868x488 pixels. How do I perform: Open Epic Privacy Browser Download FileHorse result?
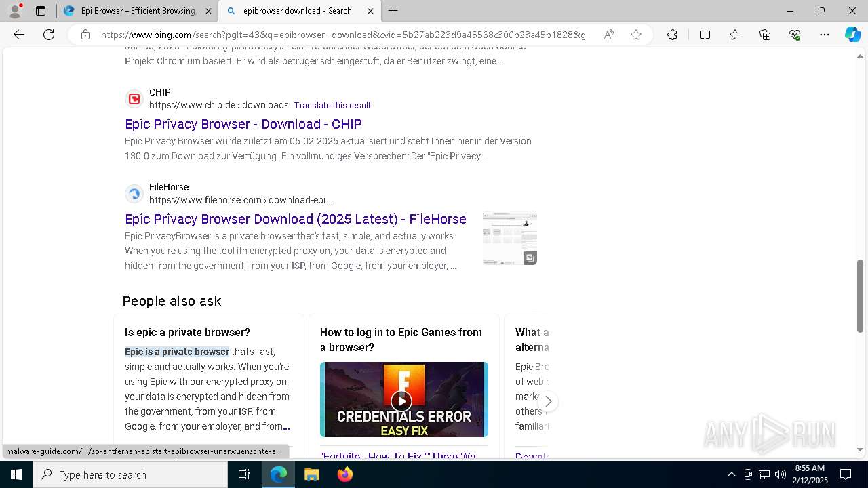(x=296, y=219)
